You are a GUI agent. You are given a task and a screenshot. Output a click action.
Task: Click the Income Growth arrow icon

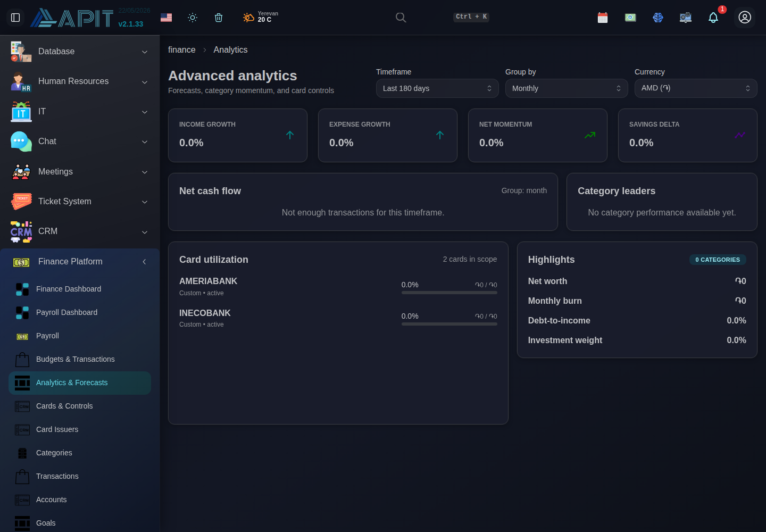pyautogui.click(x=290, y=135)
